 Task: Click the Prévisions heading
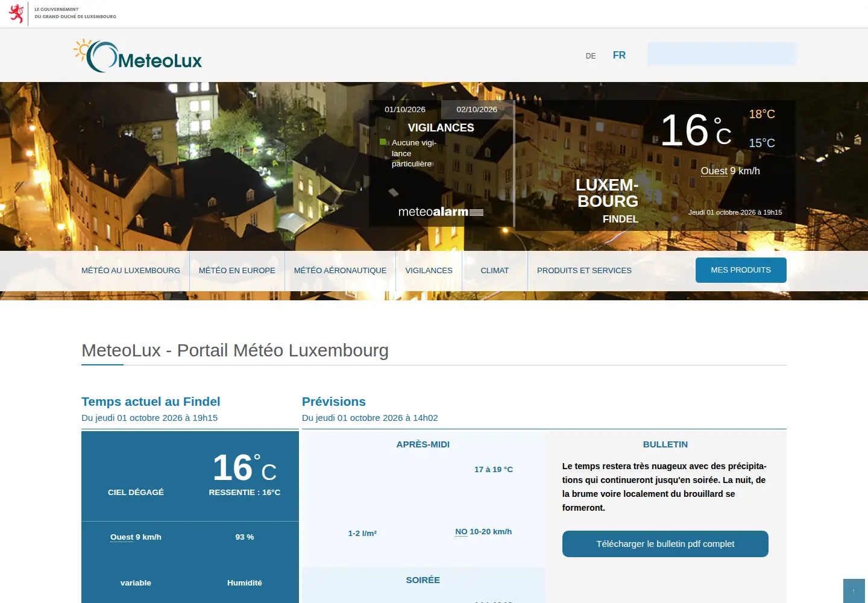[333, 402]
